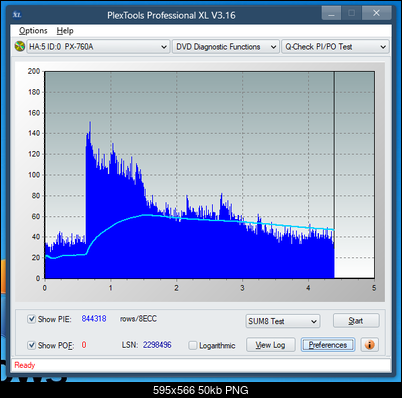Viewport: 402px width, 398px height.
Task: Open Preferences
Action: click(x=328, y=345)
